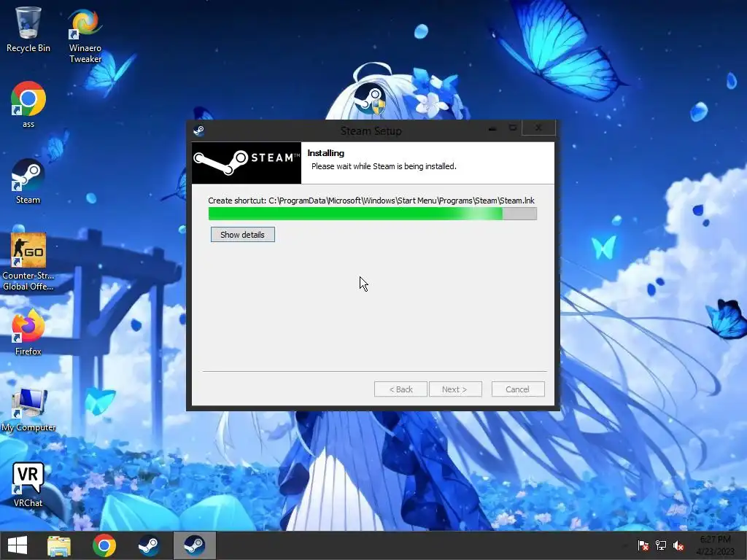Screen dimensions: 747x560
Task: Select the Winaero Tweaker desktop shortcut
Action: [85, 36]
